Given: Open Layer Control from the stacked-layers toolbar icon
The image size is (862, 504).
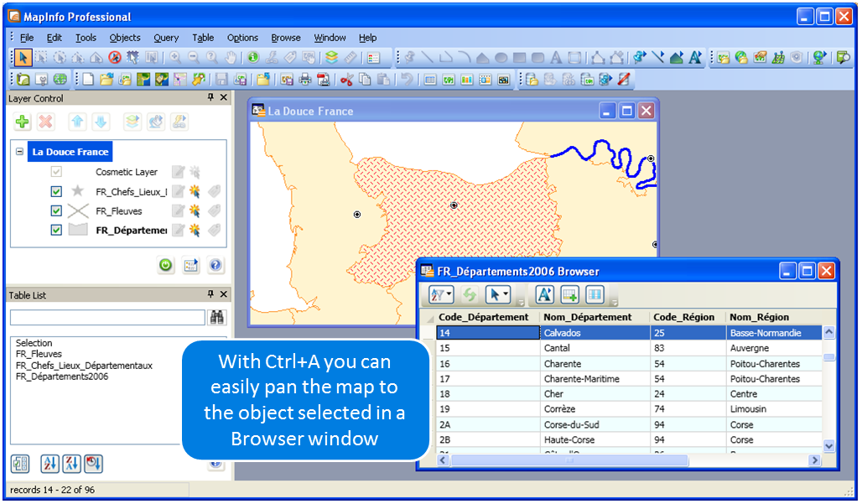Looking at the screenshot, I should pos(331,57).
